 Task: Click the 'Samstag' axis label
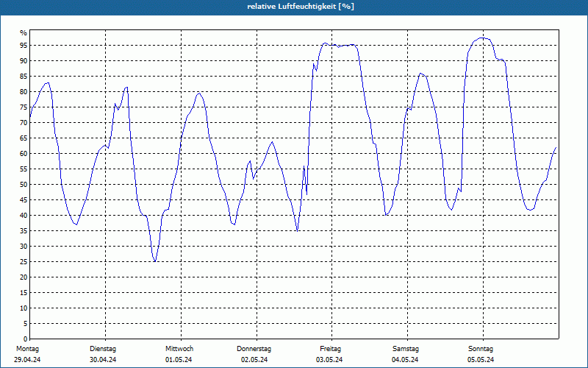click(x=406, y=349)
